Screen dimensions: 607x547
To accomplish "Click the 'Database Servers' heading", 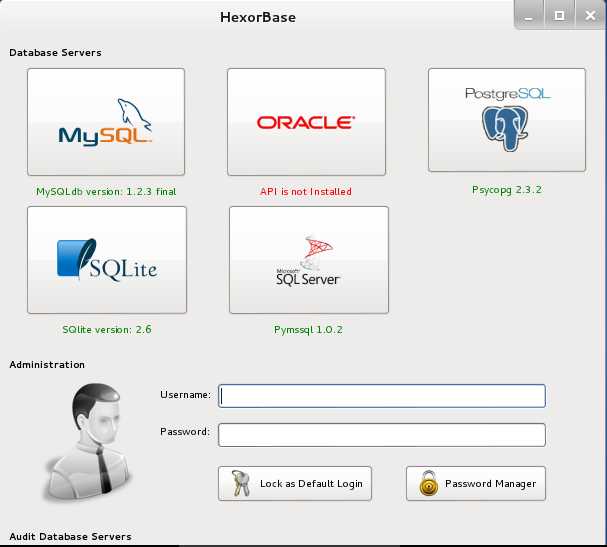I will pos(55,53).
